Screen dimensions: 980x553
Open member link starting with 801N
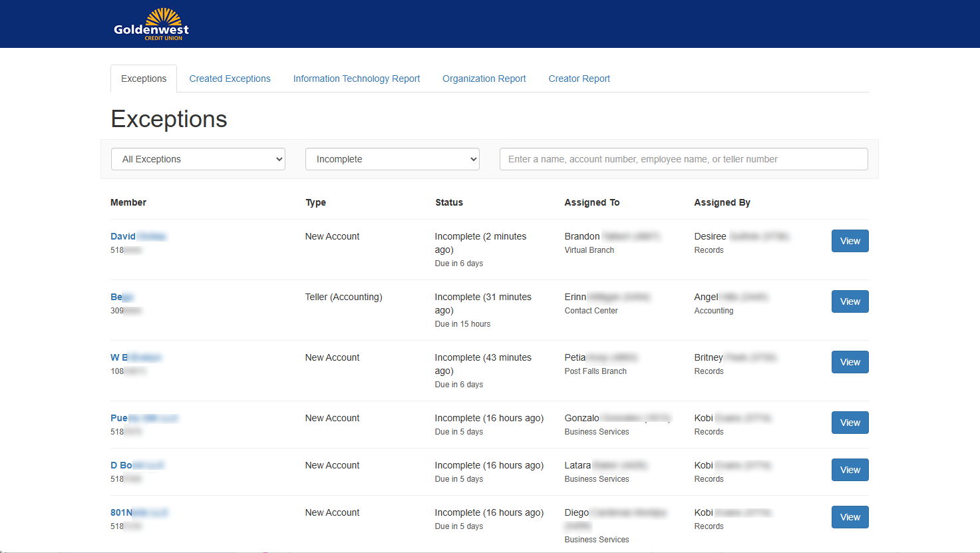tap(138, 512)
